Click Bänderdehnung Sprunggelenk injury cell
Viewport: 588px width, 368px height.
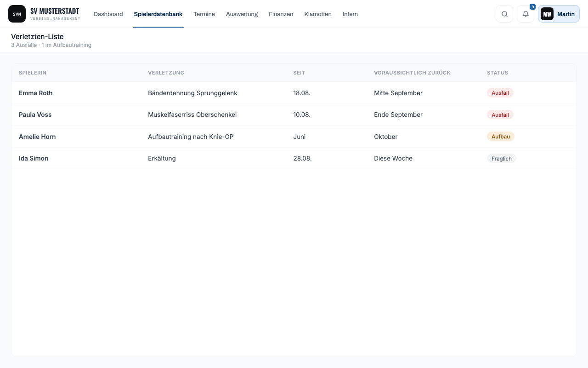192,93
